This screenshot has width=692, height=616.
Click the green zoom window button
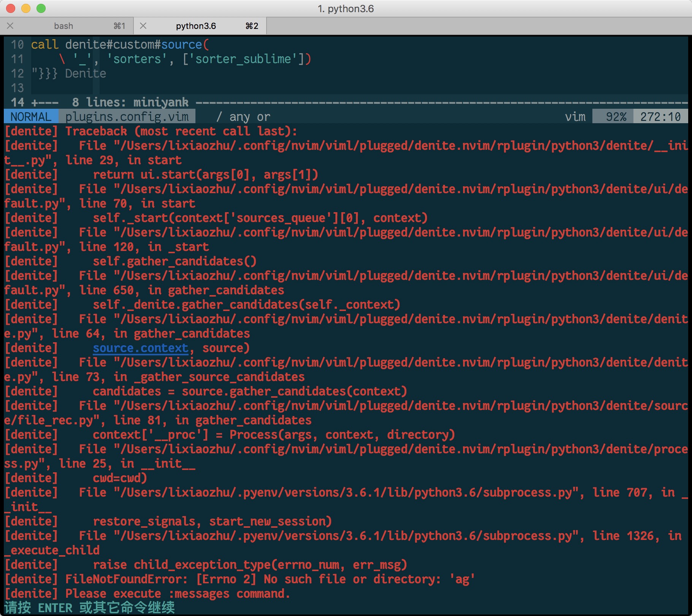(41, 8)
